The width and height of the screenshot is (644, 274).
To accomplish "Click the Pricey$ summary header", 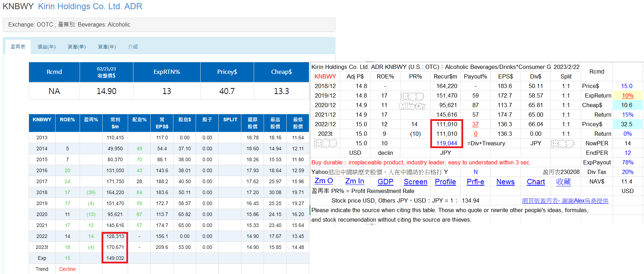I will tap(227, 72).
